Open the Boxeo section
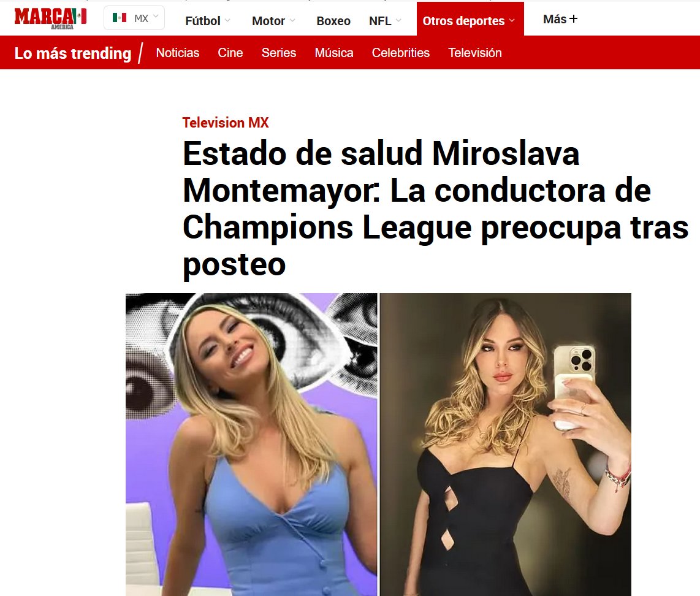Screen dimensions: 700x596 coord(333,21)
